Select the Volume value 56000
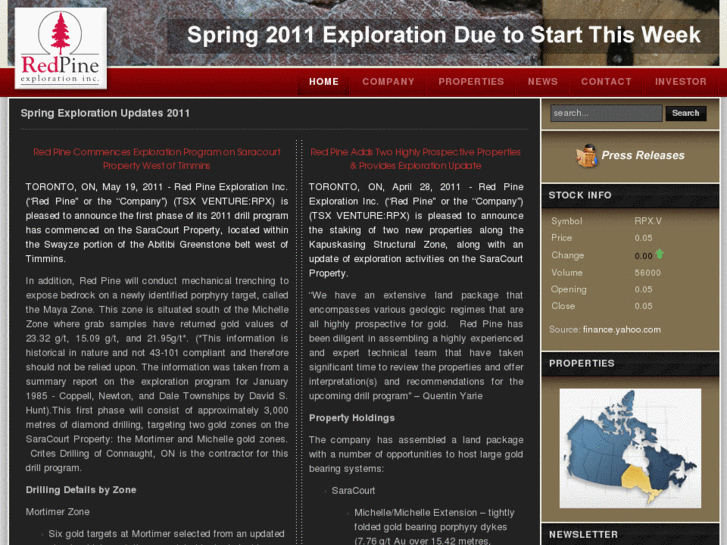This screenshot has height=545, width=727. tap(647, 273)
